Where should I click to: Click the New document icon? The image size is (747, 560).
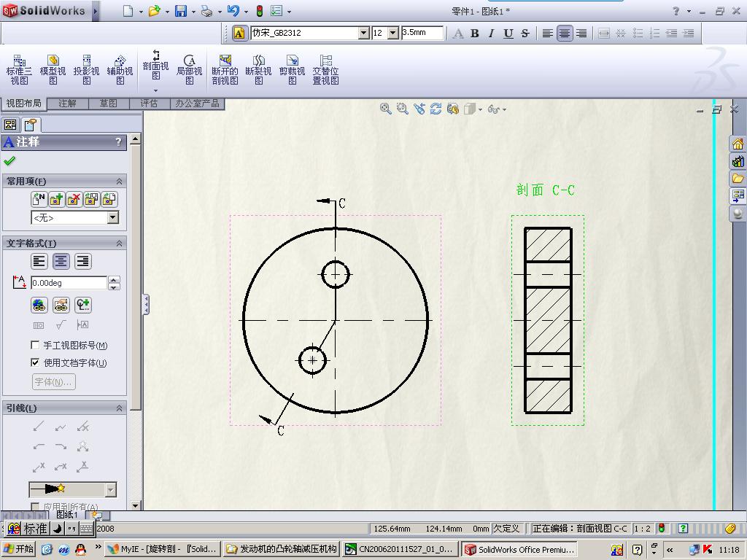pos(128,11)
